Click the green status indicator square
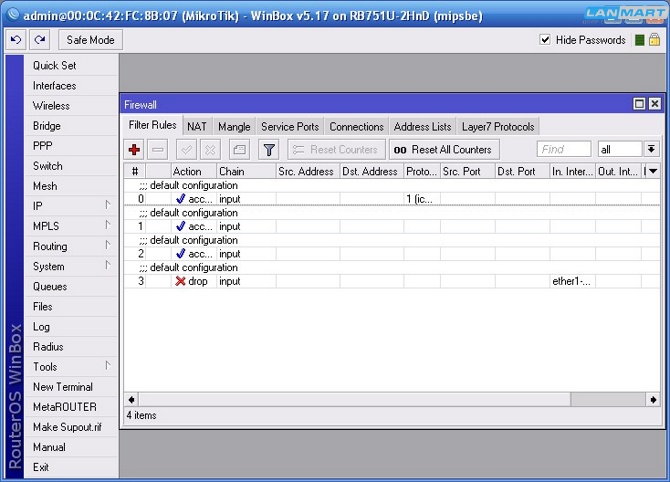Screen dimensions: 670x482 pos(640,40)
